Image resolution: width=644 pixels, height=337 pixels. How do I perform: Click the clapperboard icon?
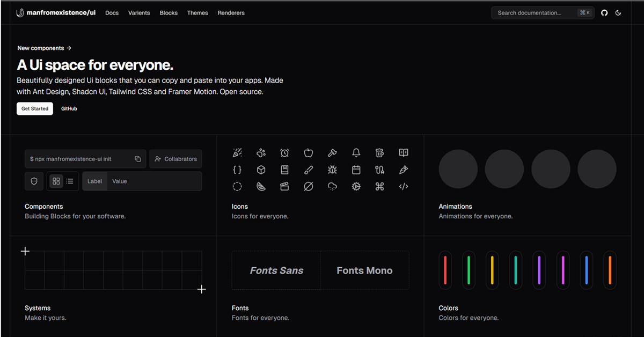pos(284,186)
